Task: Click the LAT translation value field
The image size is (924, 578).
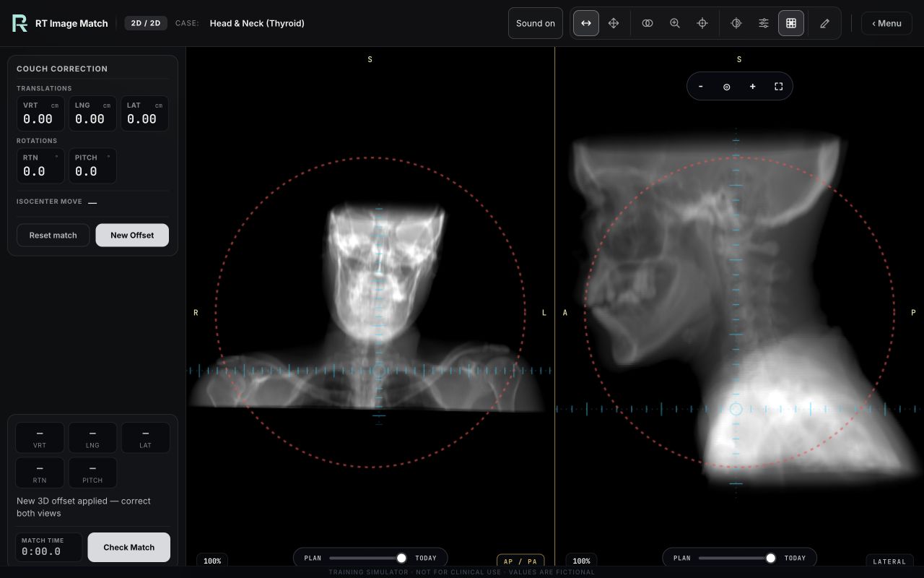Action: (x=144, y=113)
